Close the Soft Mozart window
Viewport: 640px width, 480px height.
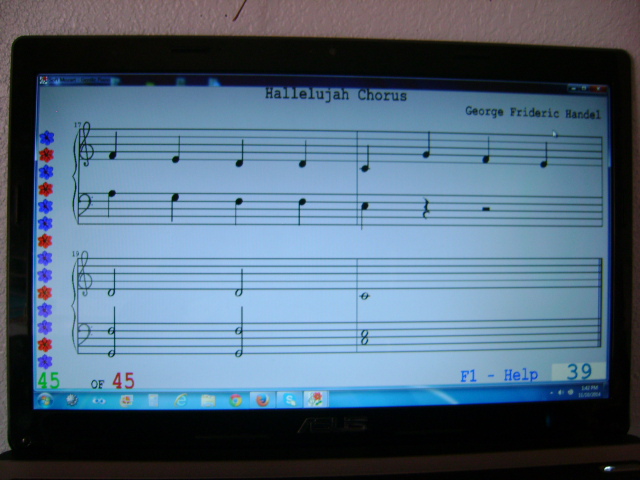coord(599,88)
